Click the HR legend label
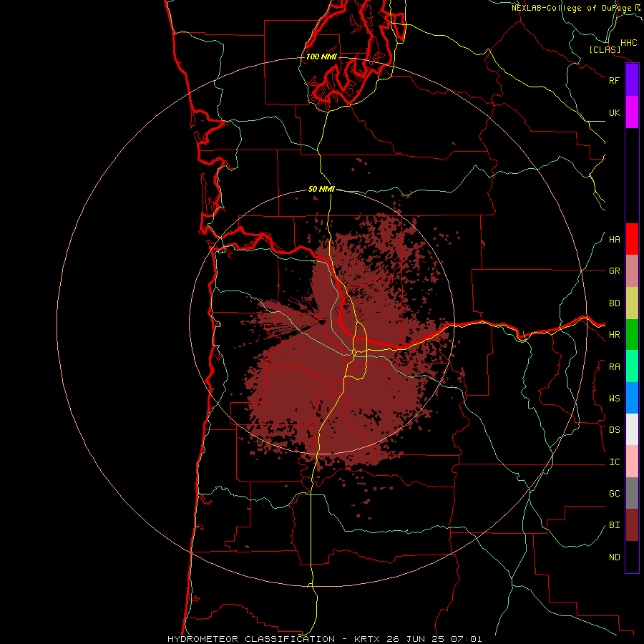644x644 pixels. [614, 335]
